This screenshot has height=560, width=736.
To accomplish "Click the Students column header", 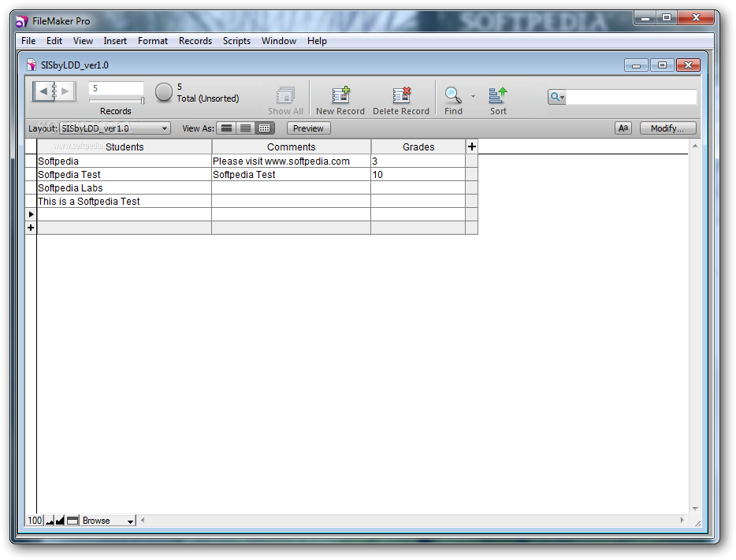I will click(x=125, y=146).
